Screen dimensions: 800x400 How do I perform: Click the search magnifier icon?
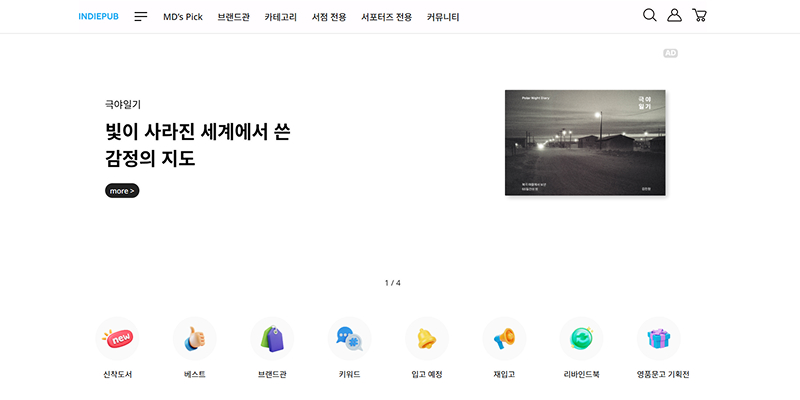tap(650, 15)
